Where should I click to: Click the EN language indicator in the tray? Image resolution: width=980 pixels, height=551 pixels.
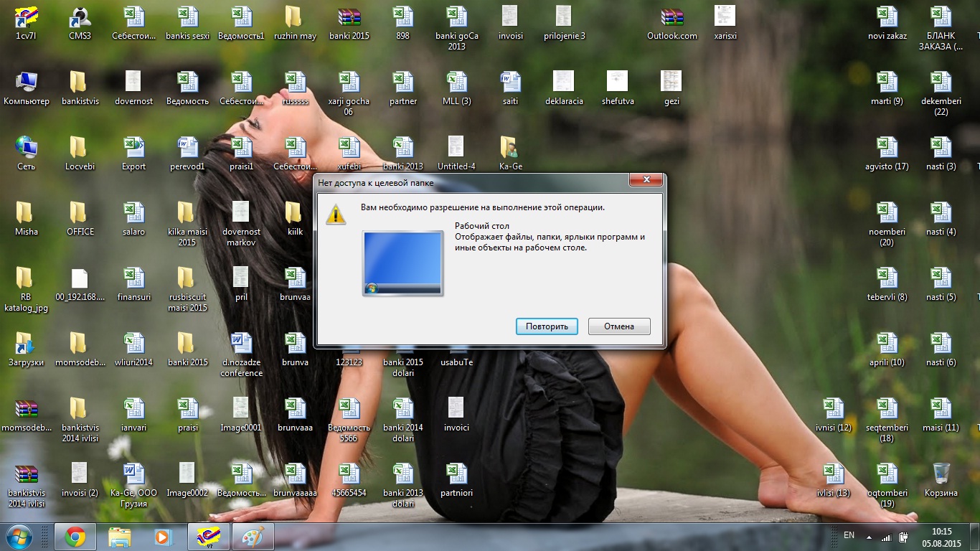tap(849, 535)
